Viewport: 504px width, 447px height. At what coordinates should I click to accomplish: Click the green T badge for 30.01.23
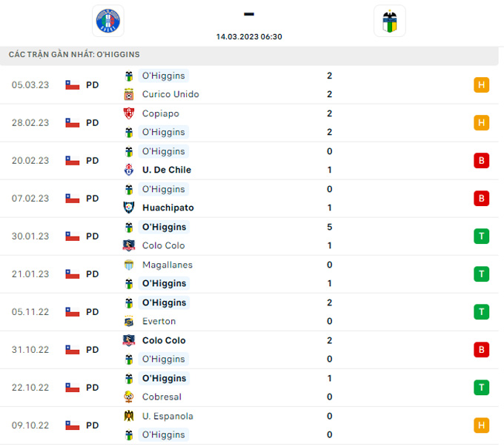(x=482, y=236)
